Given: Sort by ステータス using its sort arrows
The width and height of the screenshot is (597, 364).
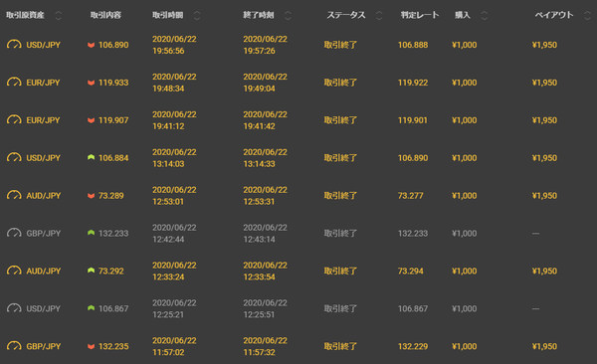Looking at the screenshot, I should point(379,15).
